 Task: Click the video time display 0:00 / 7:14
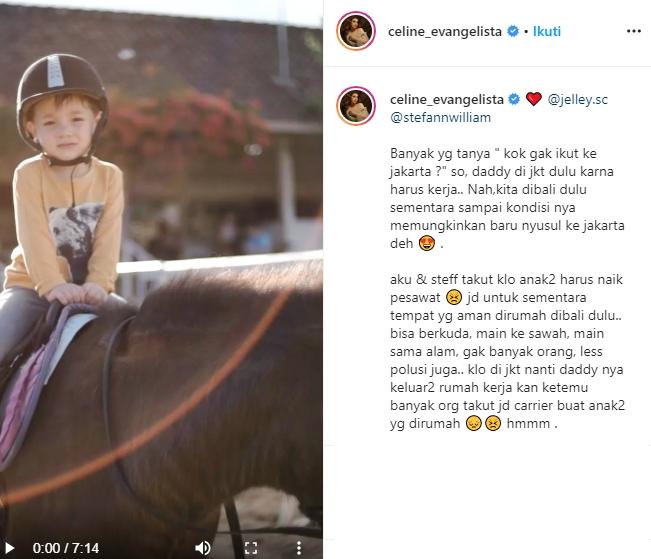(x=66, y=548)
